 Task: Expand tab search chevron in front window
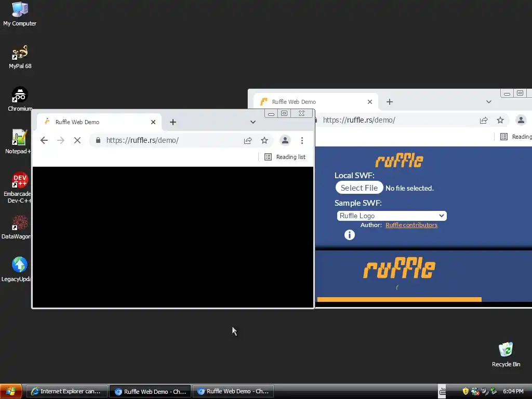point(253,122)
